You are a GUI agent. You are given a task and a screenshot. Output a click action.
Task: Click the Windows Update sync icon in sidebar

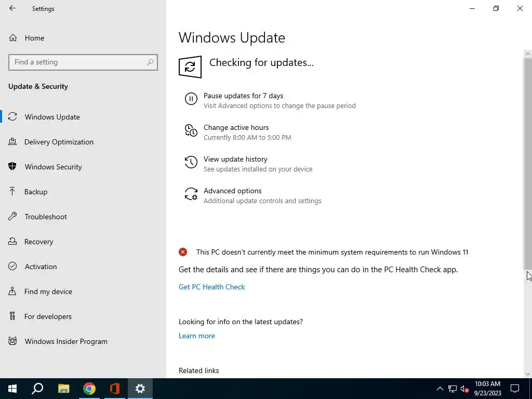12,117
